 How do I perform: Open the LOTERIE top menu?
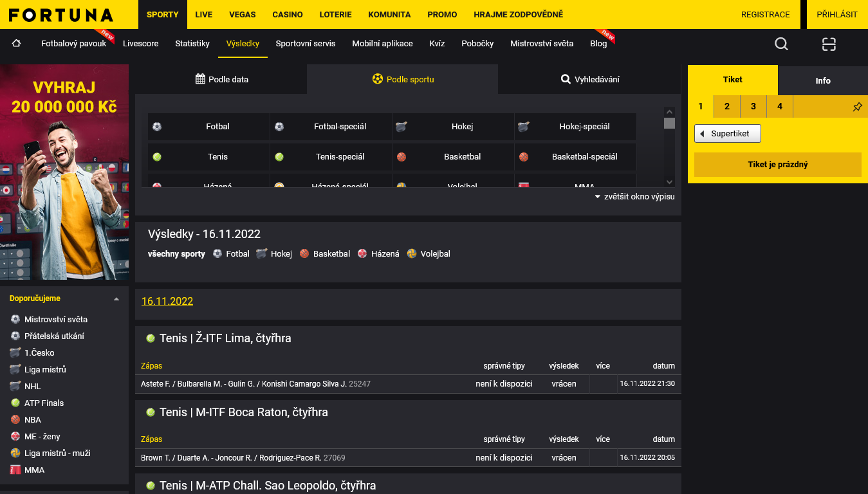click(x=336, y=14)
